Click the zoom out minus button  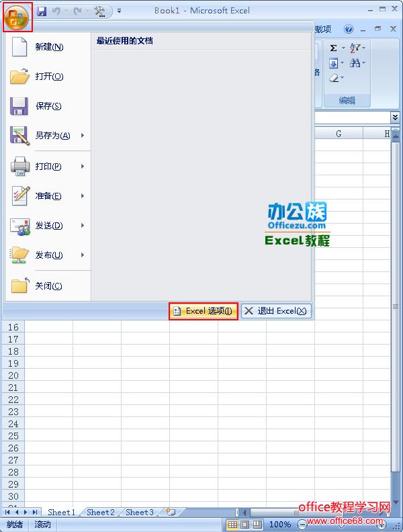(302, 525)
